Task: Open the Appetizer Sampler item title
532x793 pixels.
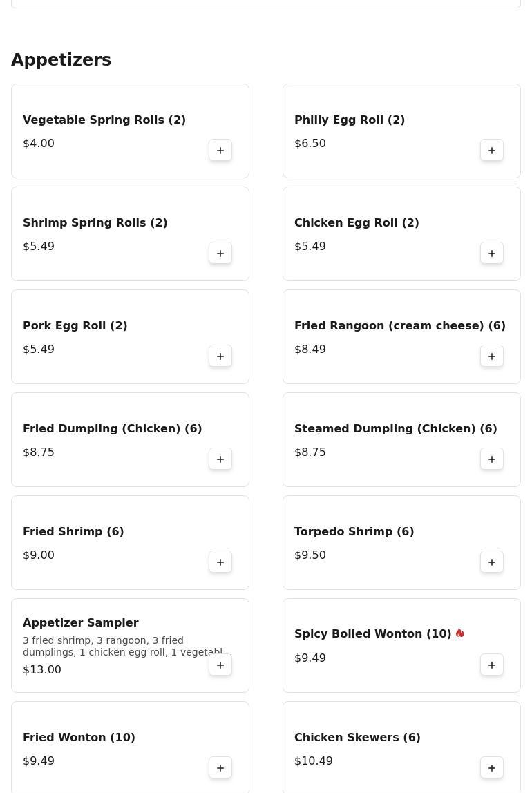Action: click(x=80, y=622)
